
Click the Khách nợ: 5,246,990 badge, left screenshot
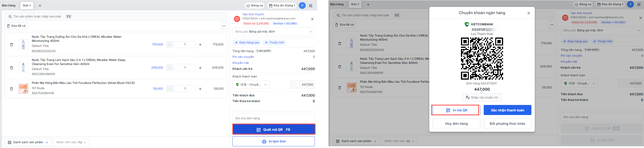tap(256, 23)
